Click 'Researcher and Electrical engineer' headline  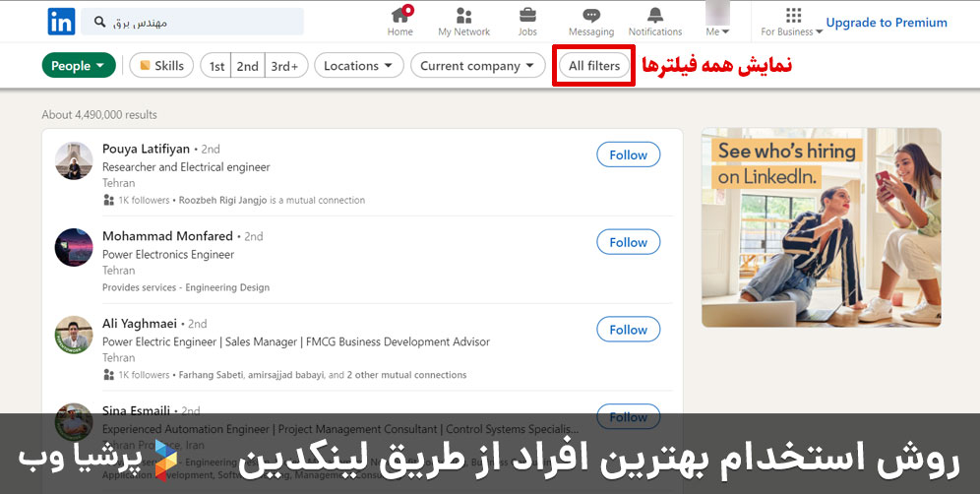coord(186,167)
